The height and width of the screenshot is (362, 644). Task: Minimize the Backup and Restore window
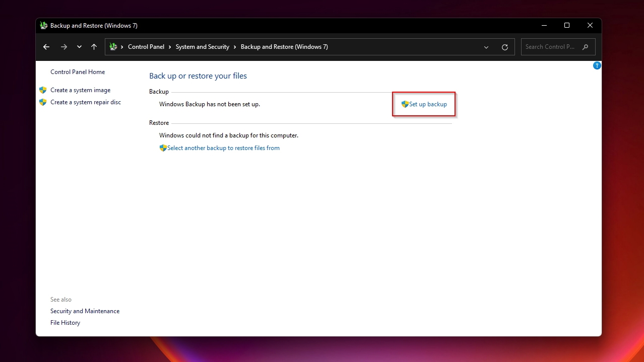click(x=544, y=26)
